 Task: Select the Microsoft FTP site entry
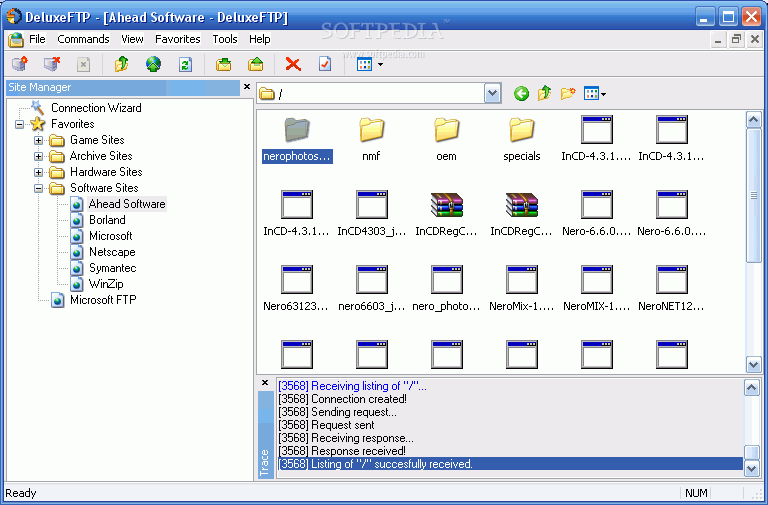(x=103, y=300)
